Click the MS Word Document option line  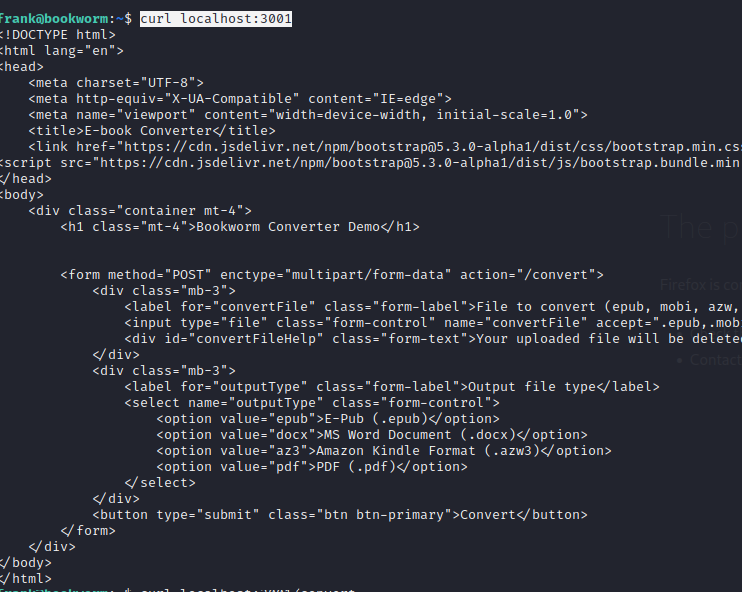click(x=372, y=435)
